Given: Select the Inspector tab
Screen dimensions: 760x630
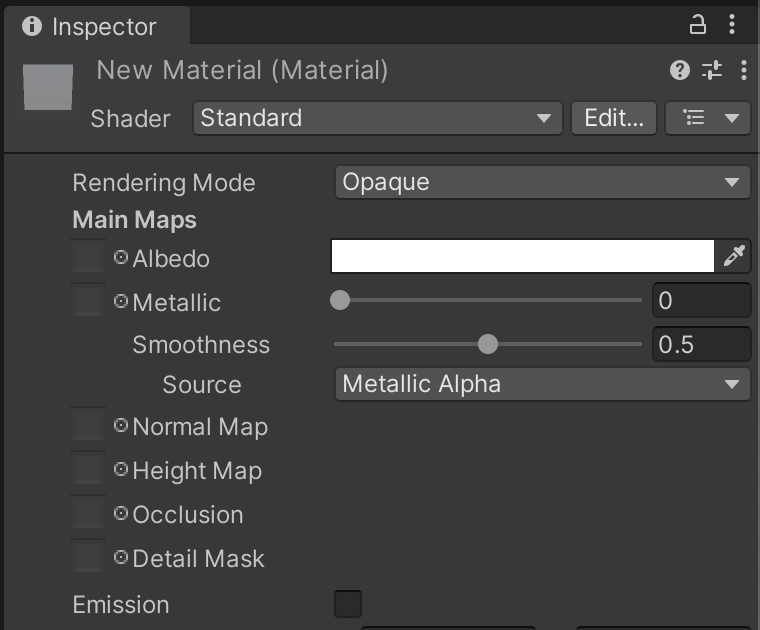Looking at the screenshot, I should coord(92,26).
